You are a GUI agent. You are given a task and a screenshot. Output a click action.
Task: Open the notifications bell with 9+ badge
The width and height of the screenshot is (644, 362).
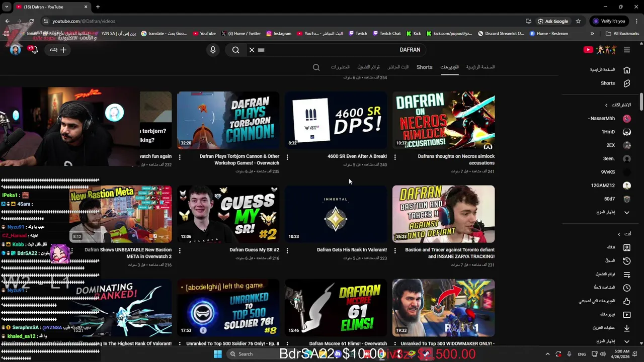coord(34,50)
